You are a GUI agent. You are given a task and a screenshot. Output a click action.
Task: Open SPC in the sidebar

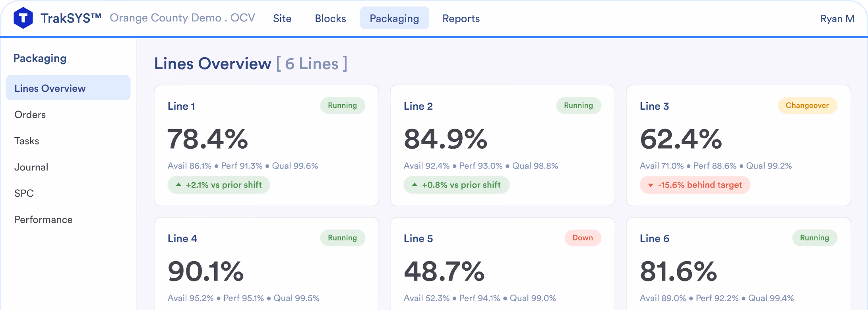(x=24, y=193)
